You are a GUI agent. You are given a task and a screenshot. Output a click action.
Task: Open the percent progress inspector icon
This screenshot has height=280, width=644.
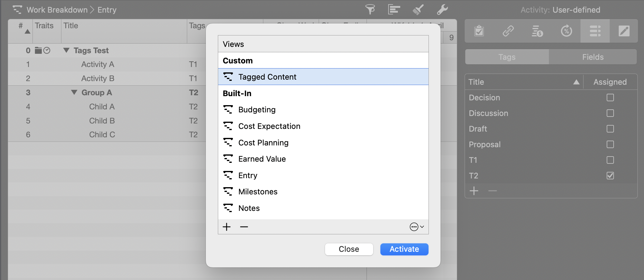[566, 31]
